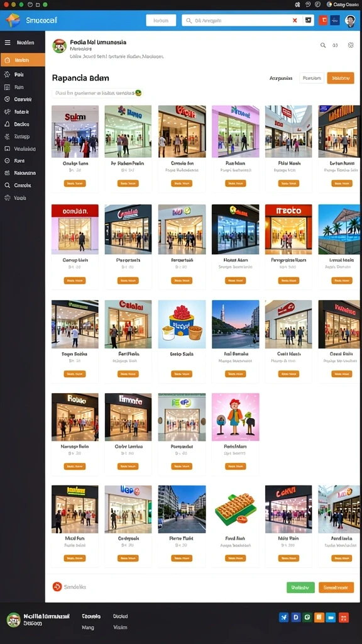Open the waffle on green tray thumbnail
Viewport: 362px width, 644px height.
235,509
